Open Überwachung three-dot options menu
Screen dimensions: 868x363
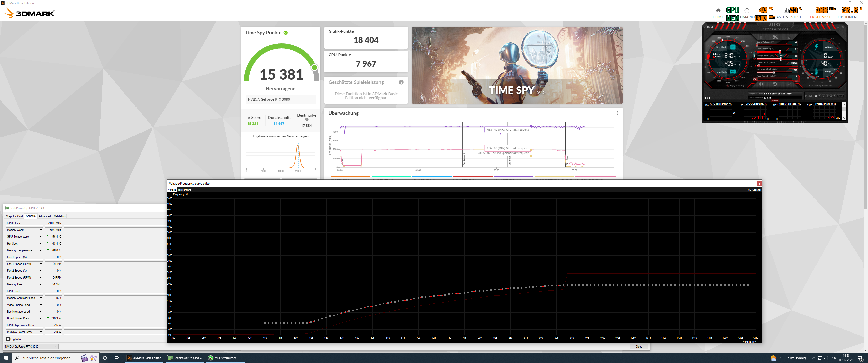tap(618, 113)
